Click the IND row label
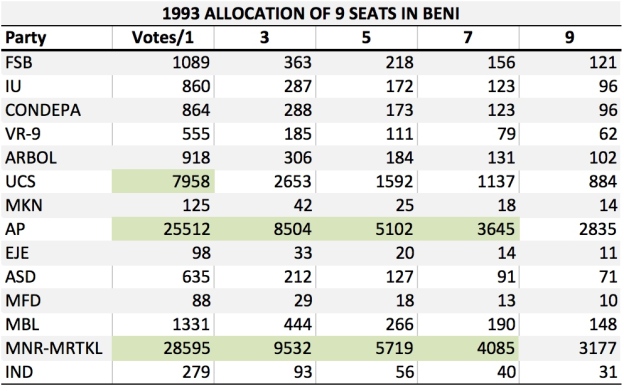This screenshot has width=624, height=391. (19, 372)
